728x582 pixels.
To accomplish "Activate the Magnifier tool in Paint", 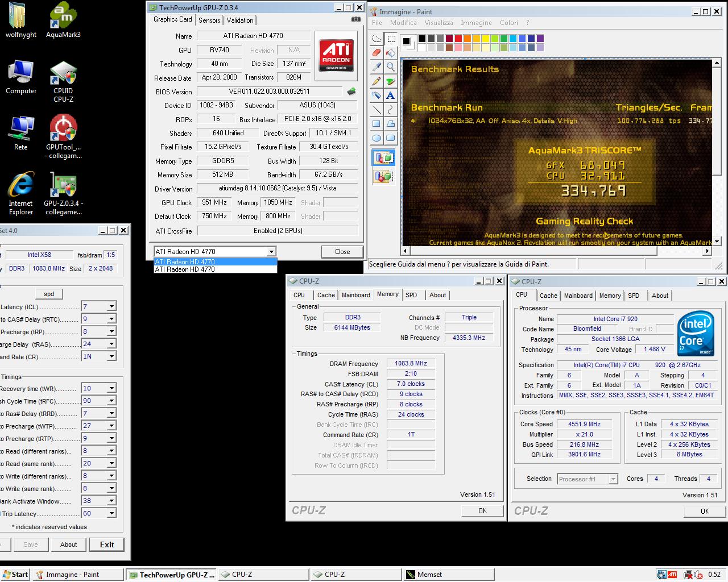I will 391,66.
